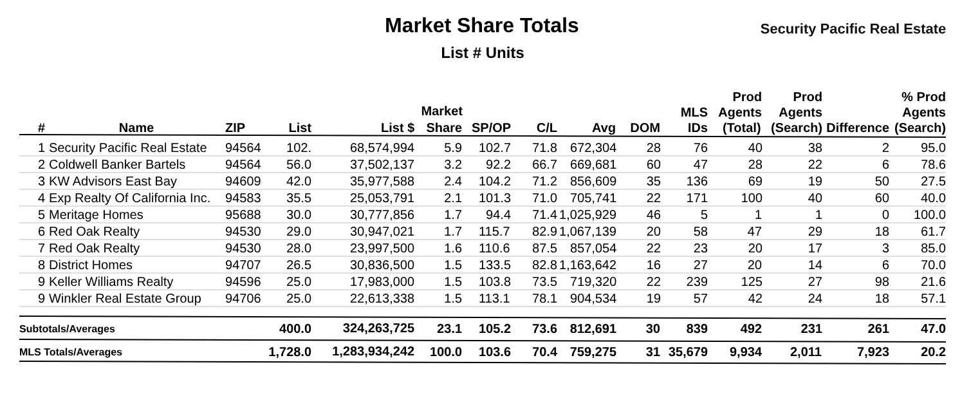Click the District Homes entry
This screenshot has height=396, width=980.
91,265
